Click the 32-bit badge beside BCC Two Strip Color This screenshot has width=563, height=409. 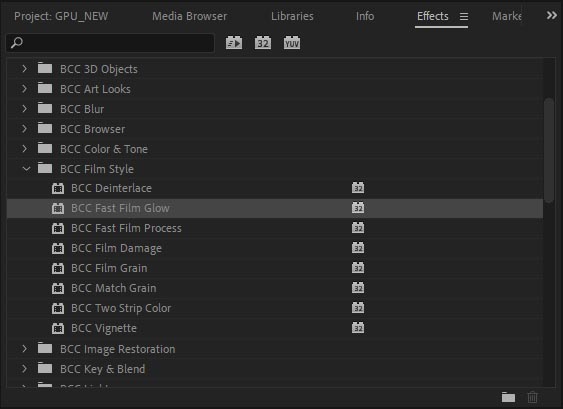tap(358, 308)
